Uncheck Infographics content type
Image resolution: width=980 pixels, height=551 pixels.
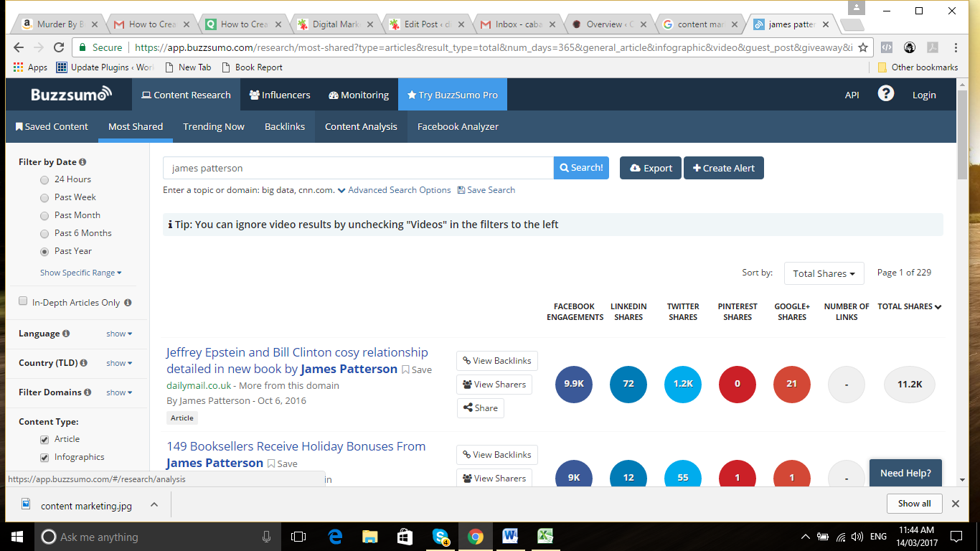pos(44,457)
